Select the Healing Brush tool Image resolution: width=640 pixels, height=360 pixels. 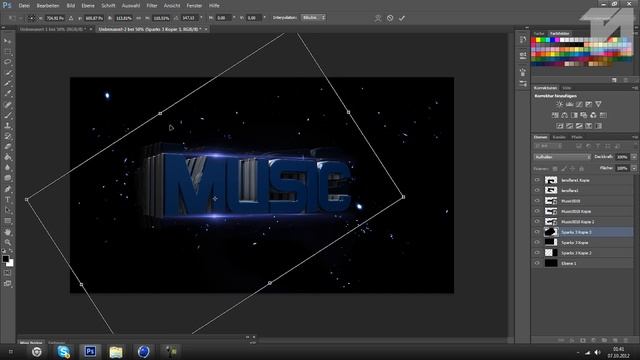(x=8, y=104)
